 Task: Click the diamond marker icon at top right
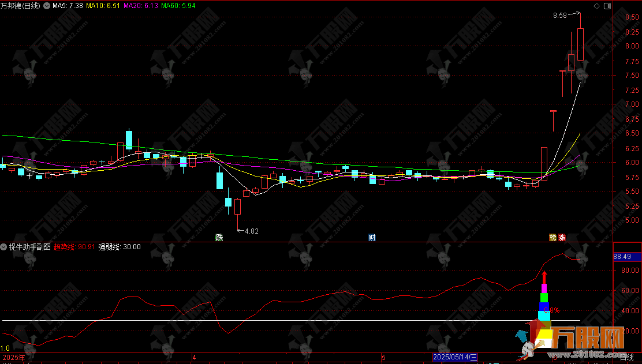(x=596, y=6)
